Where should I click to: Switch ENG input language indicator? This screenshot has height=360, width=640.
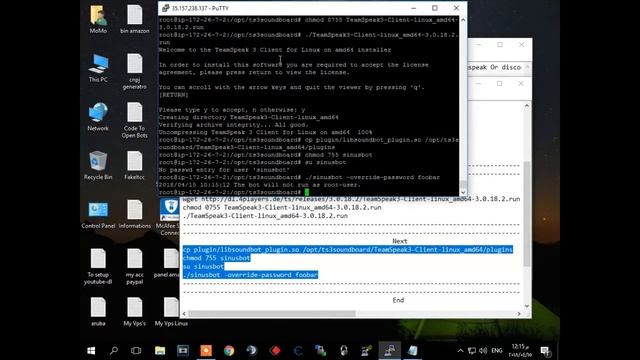point(497,351)
